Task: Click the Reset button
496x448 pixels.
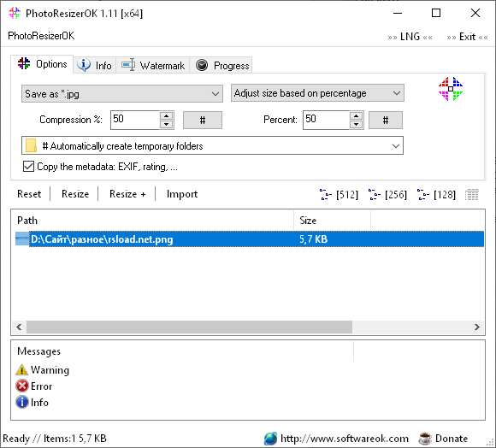Action: point(29,194)
